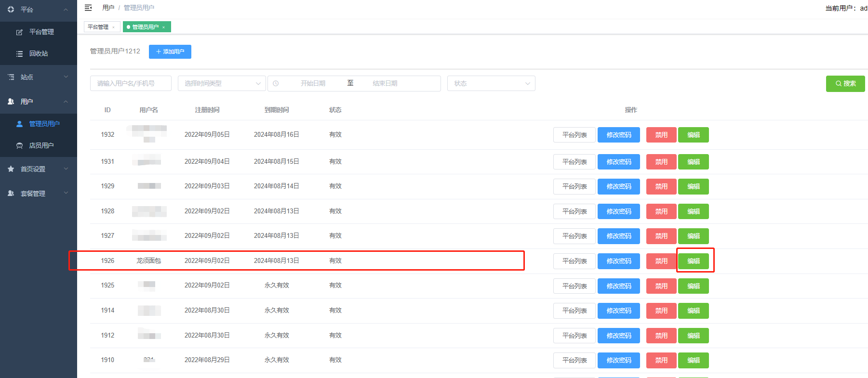Focus the 请输入用户名/手机号 search field
868x378 pixels.
131,83
